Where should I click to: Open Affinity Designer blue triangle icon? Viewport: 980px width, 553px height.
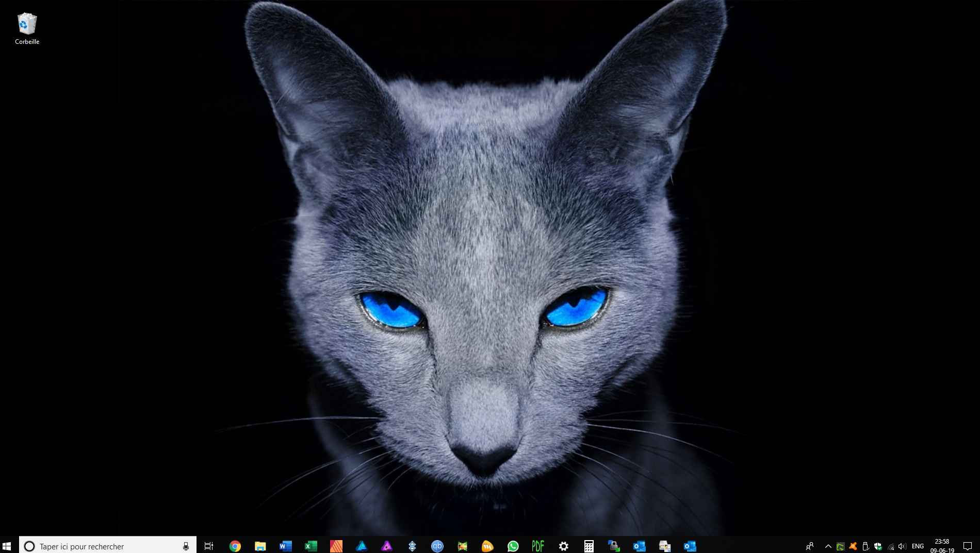click(x=362, y=546)
